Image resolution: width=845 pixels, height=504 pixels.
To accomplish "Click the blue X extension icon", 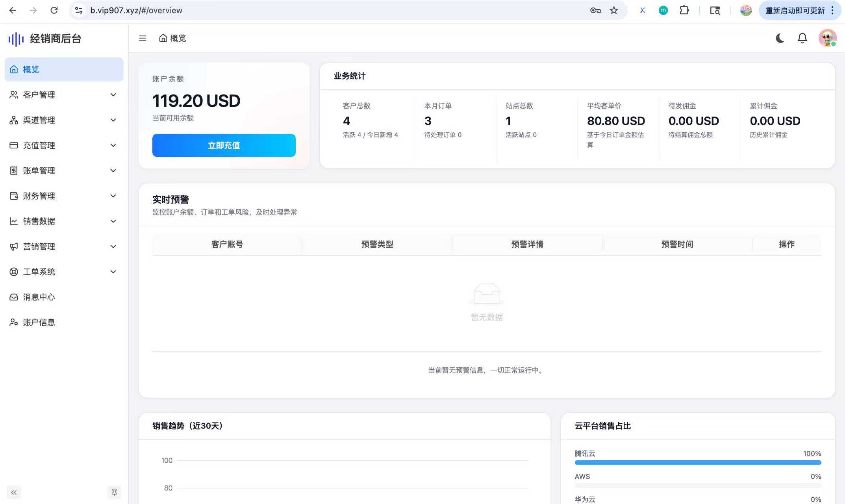I will [x=643, y=10].
